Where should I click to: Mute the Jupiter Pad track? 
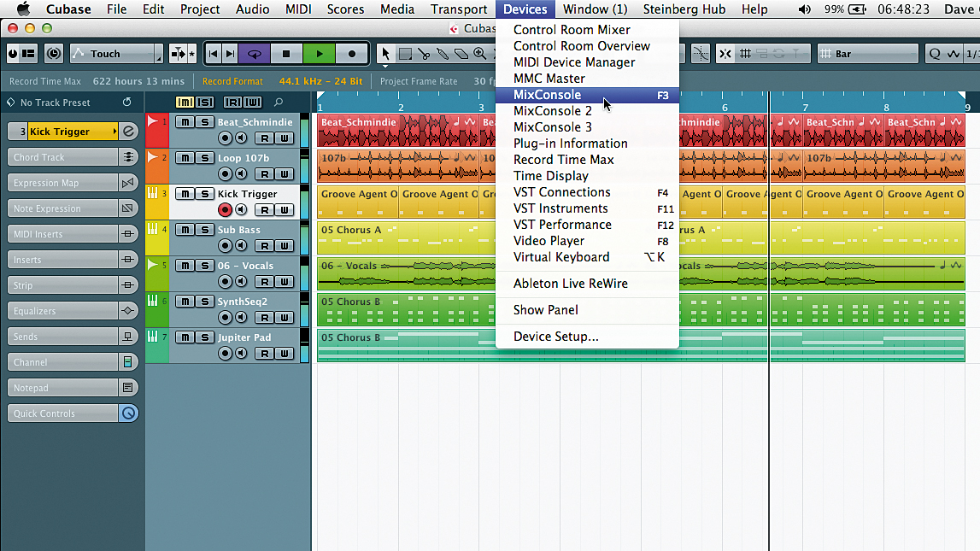(x=185, y=337)
